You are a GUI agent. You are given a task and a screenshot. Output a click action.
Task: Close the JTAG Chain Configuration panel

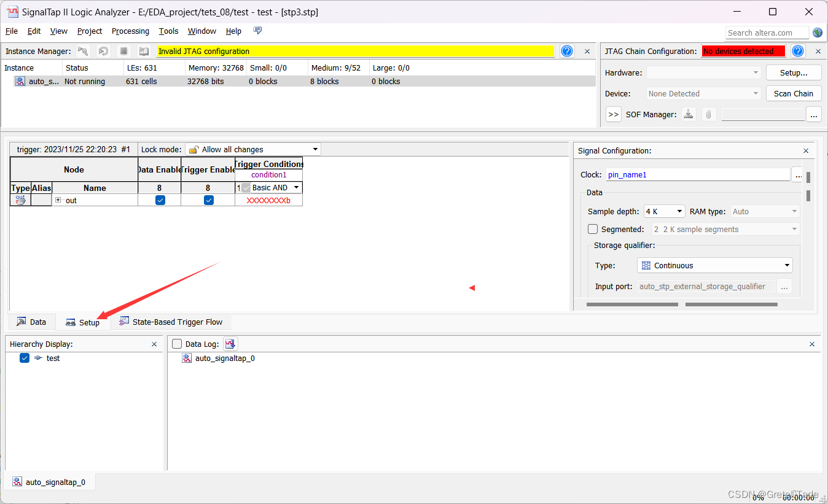pyautogui.click(x=818, y=51)
